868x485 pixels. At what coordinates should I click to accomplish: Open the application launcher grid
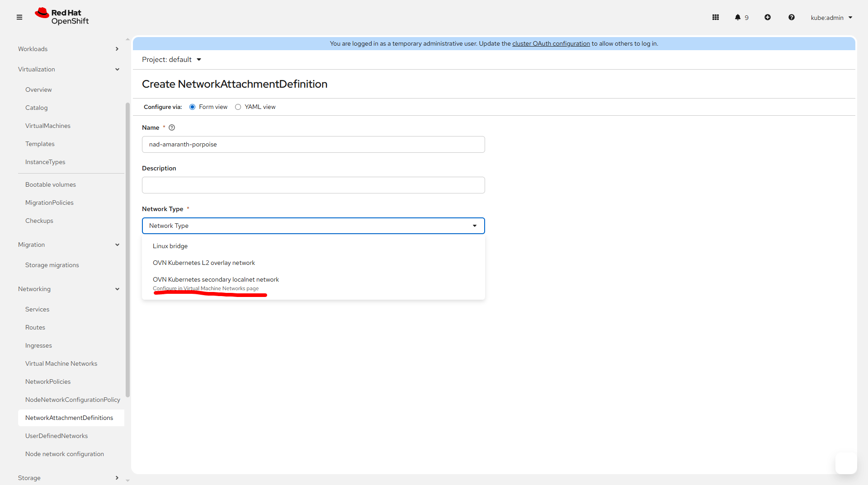tap(716, 17)
